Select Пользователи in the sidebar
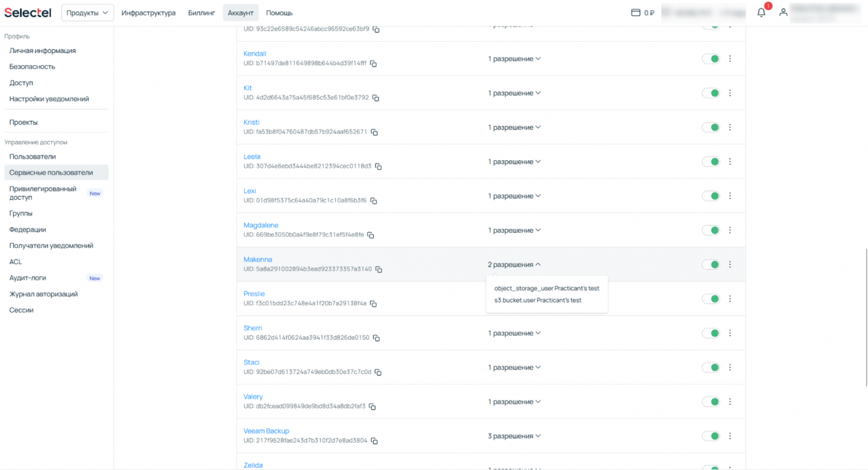The width and height of the screenshot is (868, 470). [x=32, y=156]
